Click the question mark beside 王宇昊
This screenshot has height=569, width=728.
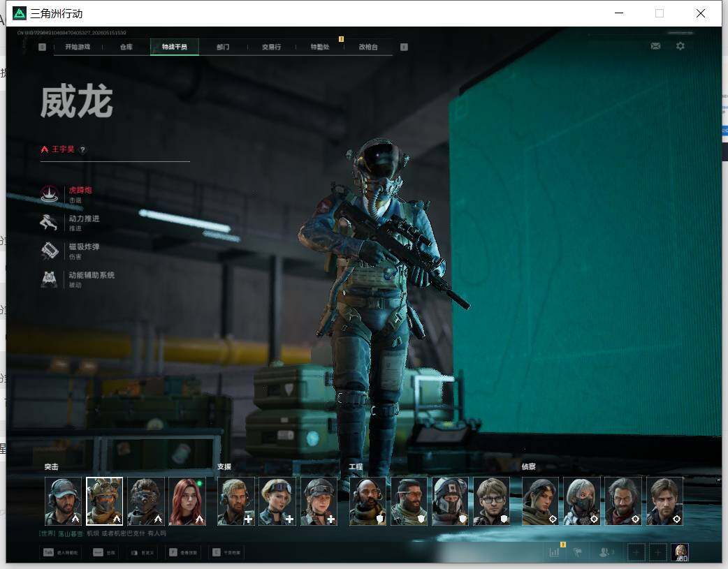click(82, 149)
